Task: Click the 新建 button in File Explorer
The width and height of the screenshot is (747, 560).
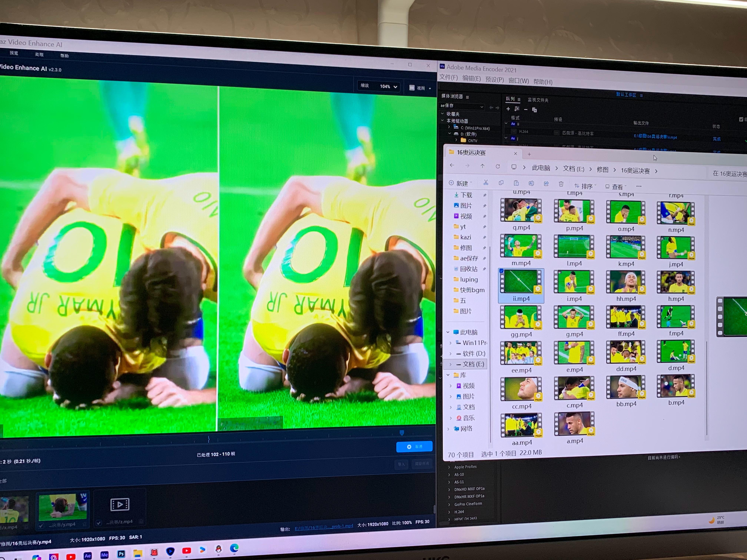Action: (x=460, y=183)
